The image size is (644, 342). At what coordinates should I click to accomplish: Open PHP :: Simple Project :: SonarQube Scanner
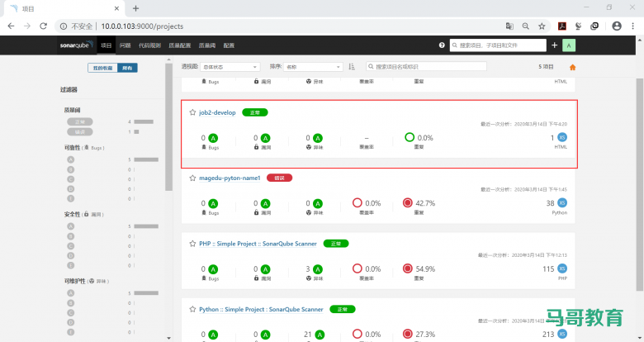tap(258, 244)
